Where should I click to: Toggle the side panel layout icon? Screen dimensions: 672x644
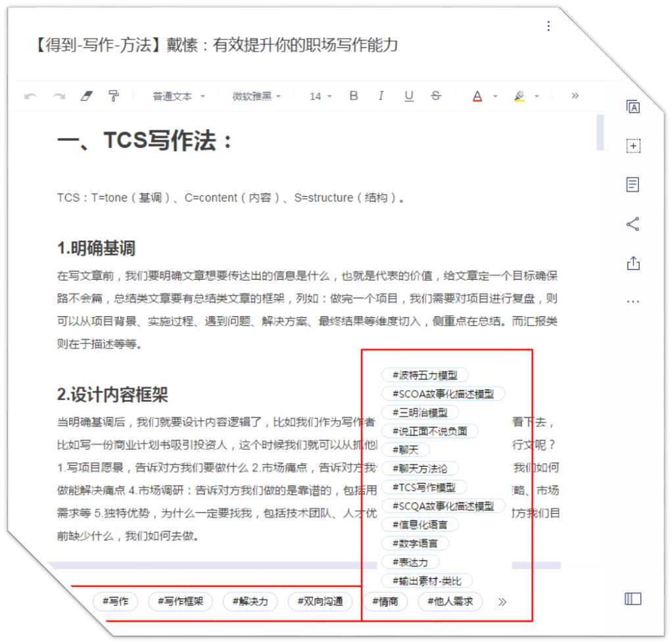click(x=633, y=599)
